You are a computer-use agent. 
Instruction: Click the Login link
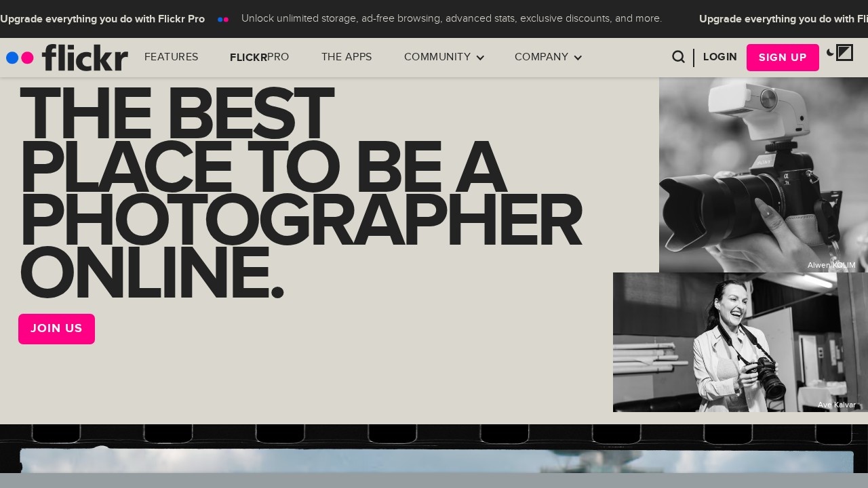coord(720,58)
